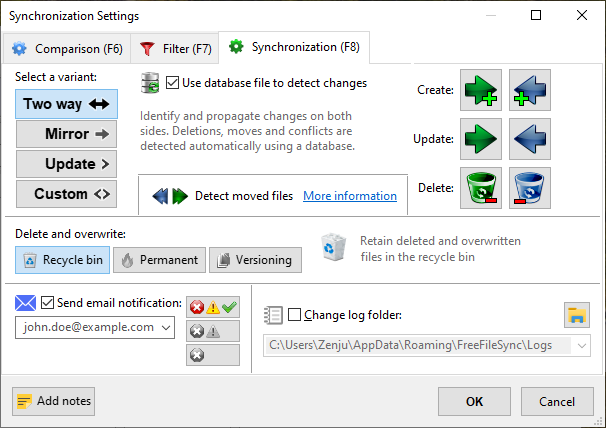Viewport: 606px width, 428px height.
Task: Uncheck Use database file to detect changes
Action: tap(173, 83)
